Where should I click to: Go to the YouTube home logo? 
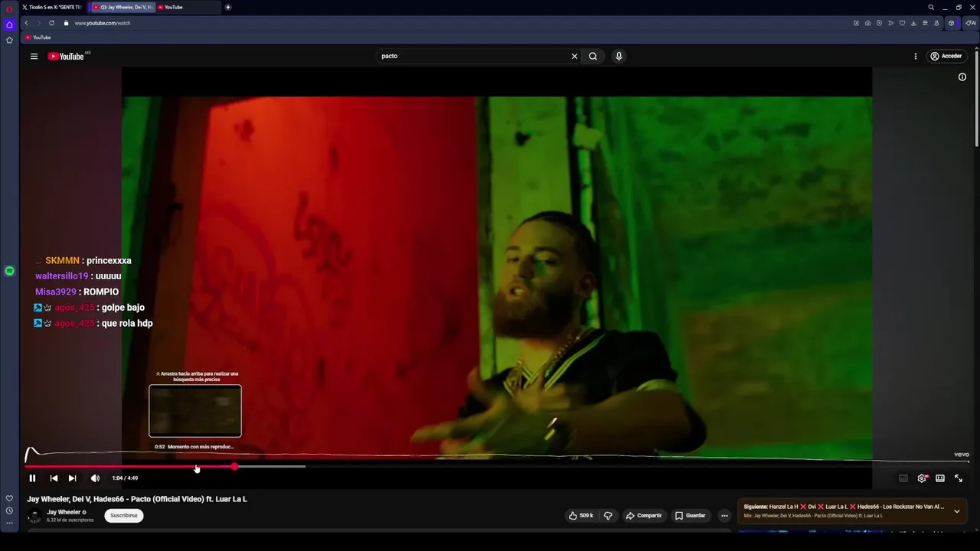(66, 56)
